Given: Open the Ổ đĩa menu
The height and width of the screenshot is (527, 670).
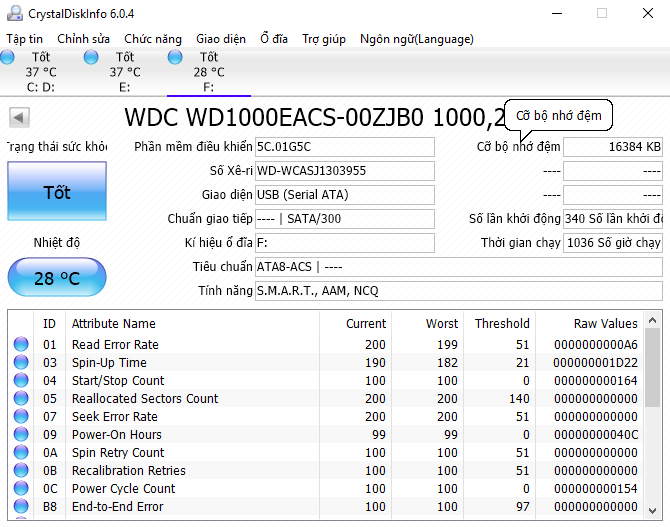Looking at the screenshot, I should [x=273, y=39].
